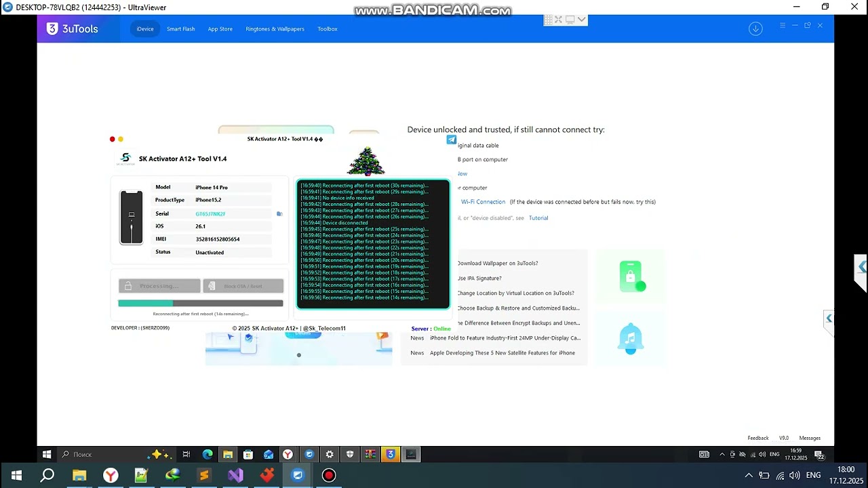Click UltraViewer toolbar monitor icon
The width and height of the screenshot is (868, 488).
click(570, 20)
